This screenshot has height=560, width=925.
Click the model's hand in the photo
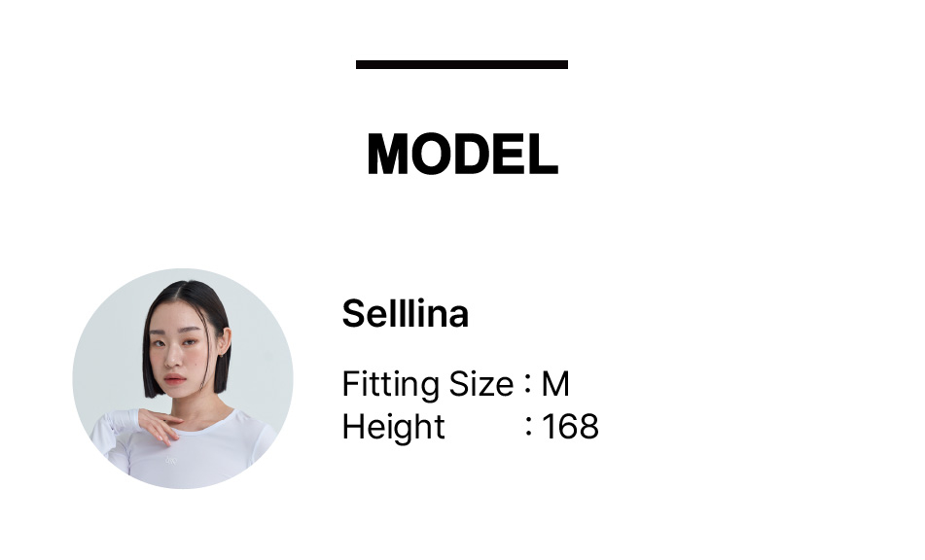click(x=158, y=424)
